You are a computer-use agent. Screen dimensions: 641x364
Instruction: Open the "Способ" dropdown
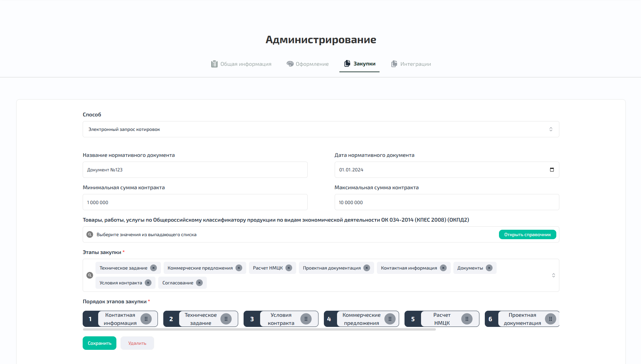pyautogui.click(x=551, y=129)
